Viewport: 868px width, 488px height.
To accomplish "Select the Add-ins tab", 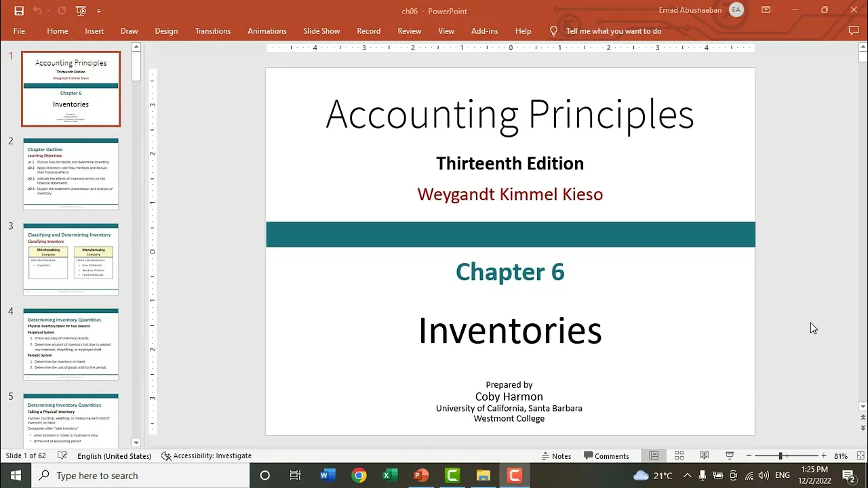I will pyautogui.click(x=485, y=31).
